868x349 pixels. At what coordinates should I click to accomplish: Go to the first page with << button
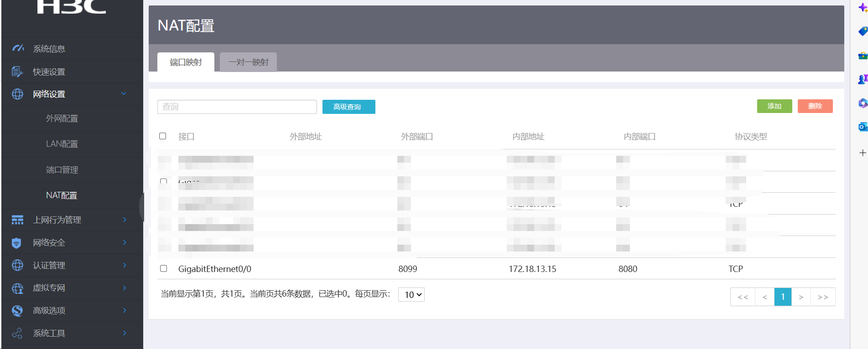(743, 297)
